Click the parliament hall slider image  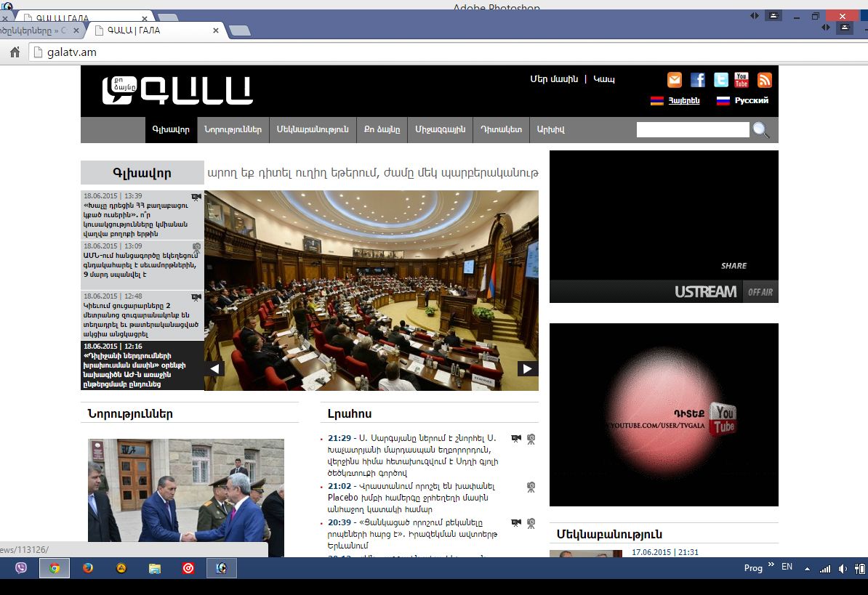371,291
